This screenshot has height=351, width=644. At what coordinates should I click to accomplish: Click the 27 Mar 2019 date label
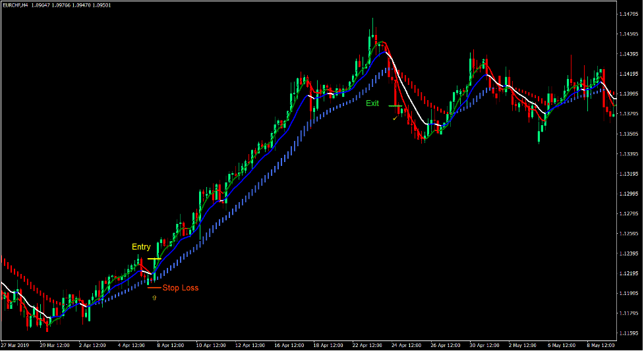(x=15, y=344)
